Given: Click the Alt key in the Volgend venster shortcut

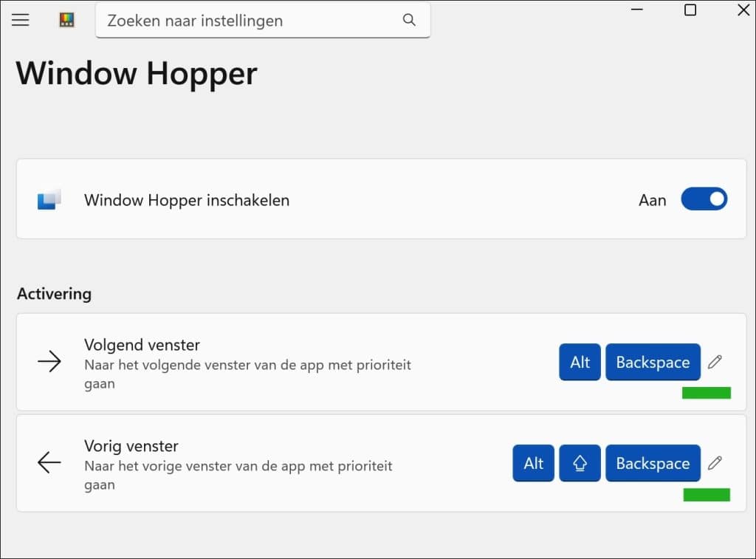Looking at the screenshot, I should [x=580, y=362].
